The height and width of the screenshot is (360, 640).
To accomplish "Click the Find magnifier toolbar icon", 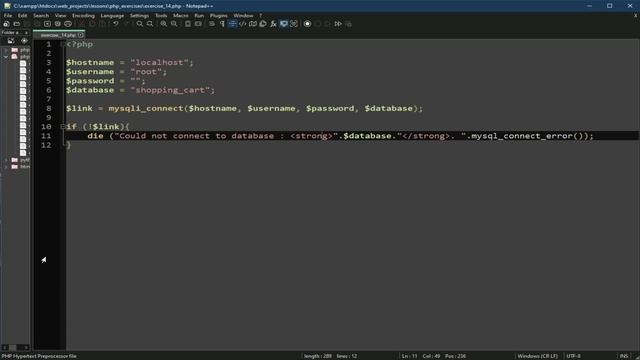I will point(140,24).
